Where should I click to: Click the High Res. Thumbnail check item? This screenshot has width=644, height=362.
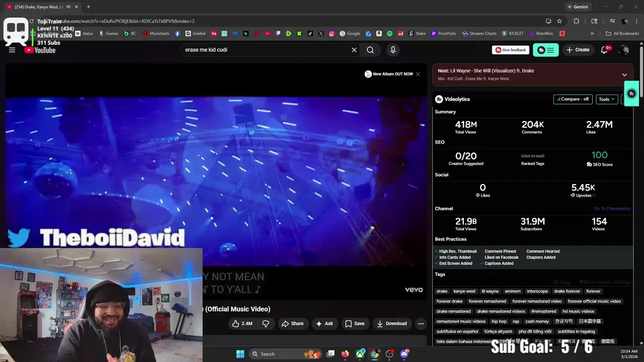point(456,251)
